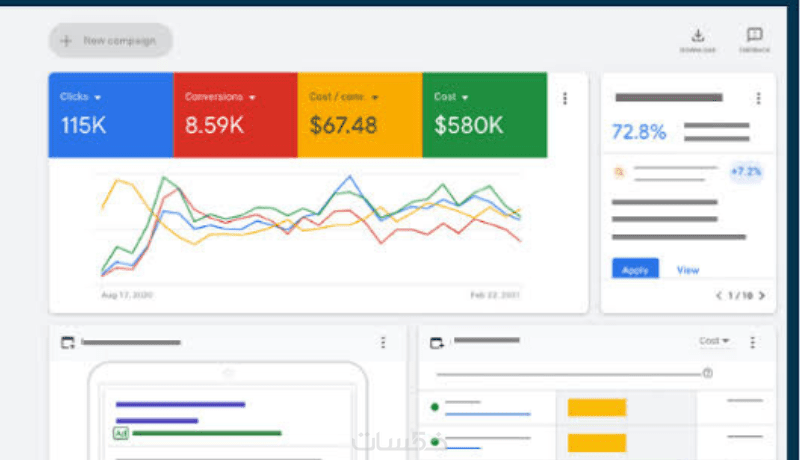Screen dimensions: 800x460
Task: Click the green status dot in the second row
Action: click(435, 442)
